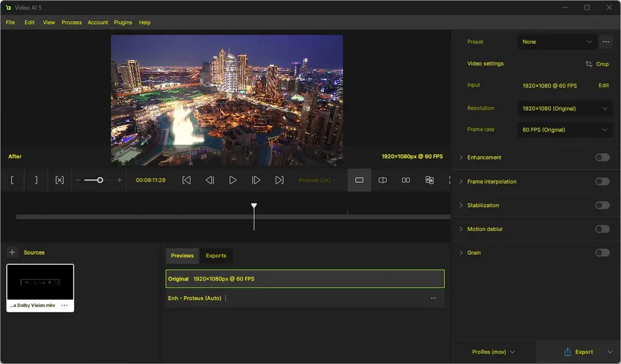Open the Resolution dropdown

tap(565, 108)
